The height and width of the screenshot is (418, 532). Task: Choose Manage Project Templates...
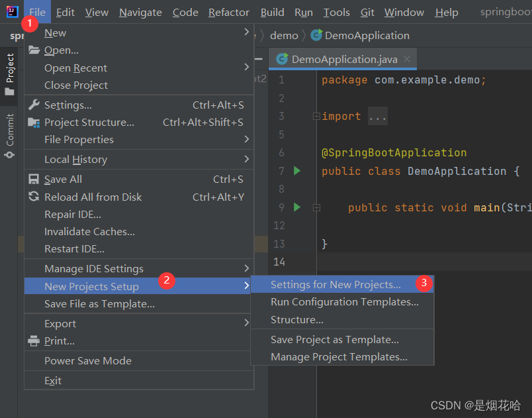click(342, 357)
